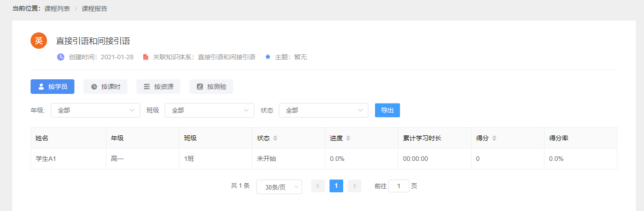
Task: Click the orange 英 course avatar icon
Action: (x=39, y=41)
